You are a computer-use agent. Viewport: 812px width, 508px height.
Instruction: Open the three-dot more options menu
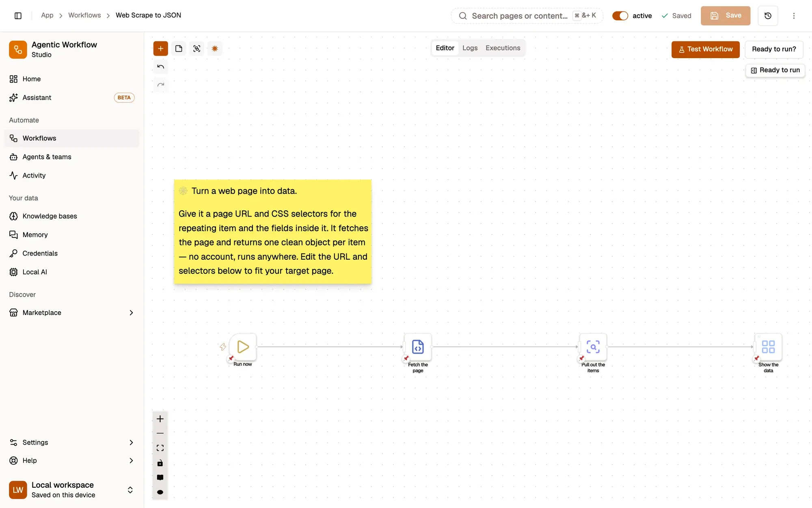pos(794,15)
